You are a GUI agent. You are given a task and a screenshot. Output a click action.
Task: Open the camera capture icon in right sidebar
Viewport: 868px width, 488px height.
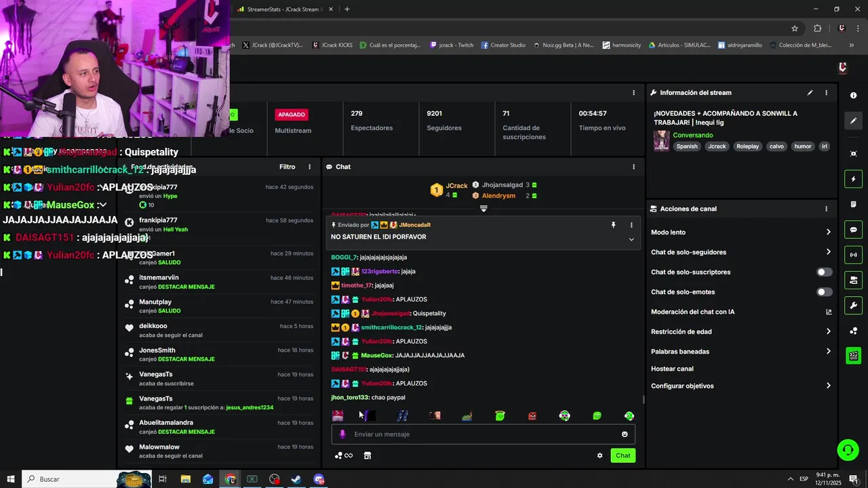[x=853, y=154]
